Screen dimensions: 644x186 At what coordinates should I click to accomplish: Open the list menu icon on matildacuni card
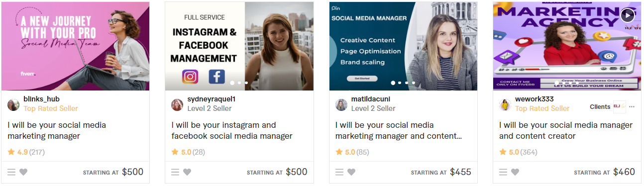(x=339, y=172)
